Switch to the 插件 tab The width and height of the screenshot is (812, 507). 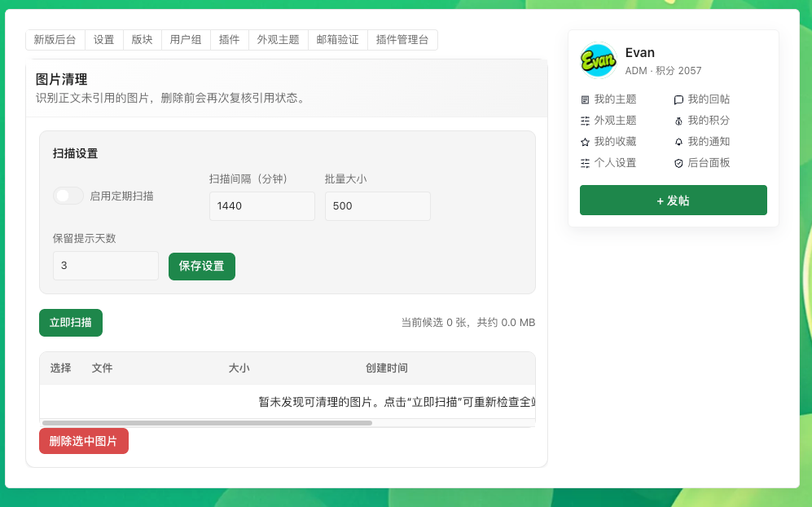tap(229, 40)
